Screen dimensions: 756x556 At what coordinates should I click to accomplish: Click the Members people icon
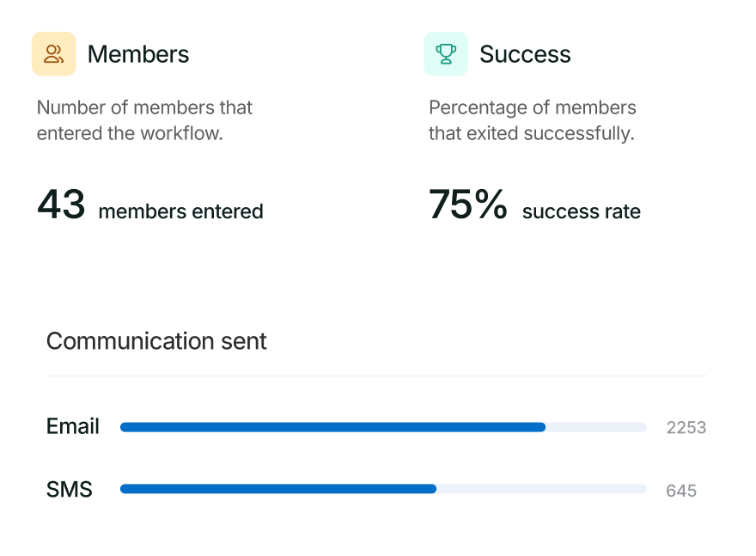53,54
